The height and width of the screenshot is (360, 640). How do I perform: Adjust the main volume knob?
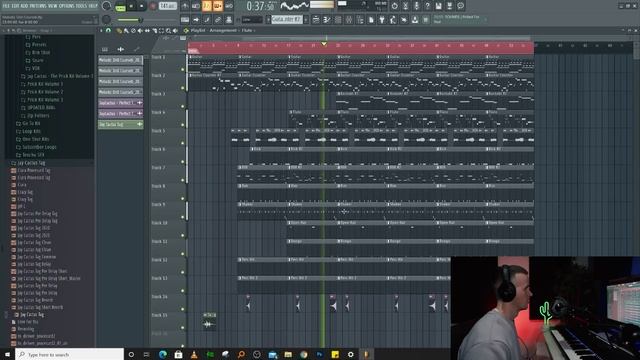pos(107,6)
